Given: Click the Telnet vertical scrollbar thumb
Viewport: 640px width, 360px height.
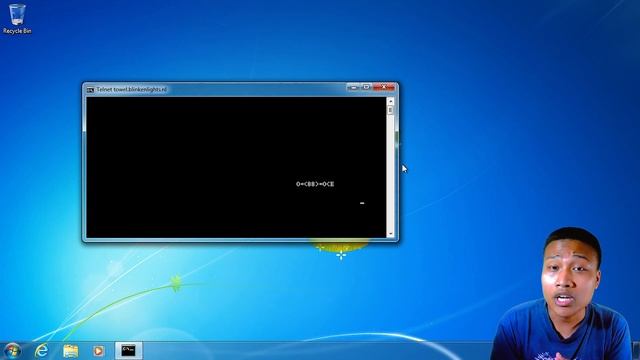Looking at the screenshot, I should click(391, 110).
